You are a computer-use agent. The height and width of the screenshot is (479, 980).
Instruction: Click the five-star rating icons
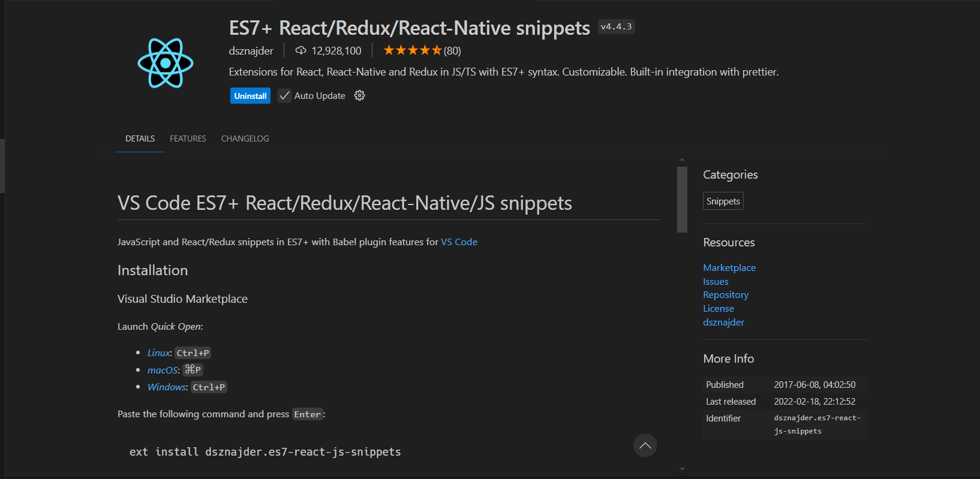click(413, 50)
